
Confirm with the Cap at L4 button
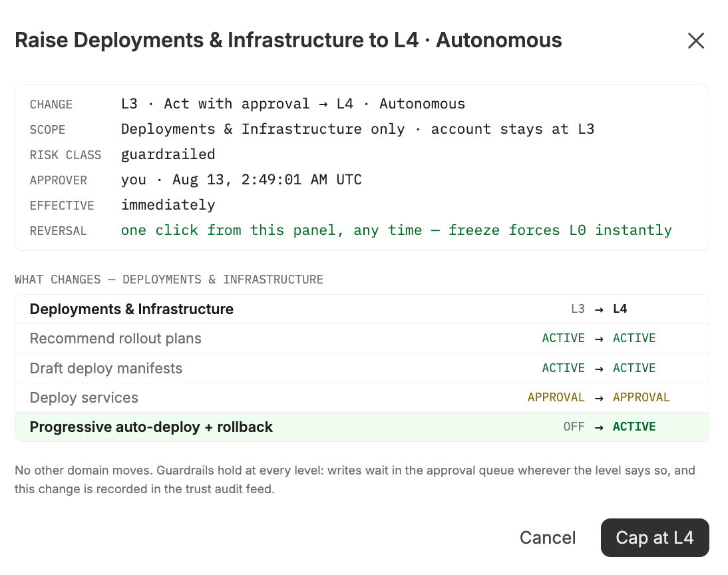pos(655,537)
